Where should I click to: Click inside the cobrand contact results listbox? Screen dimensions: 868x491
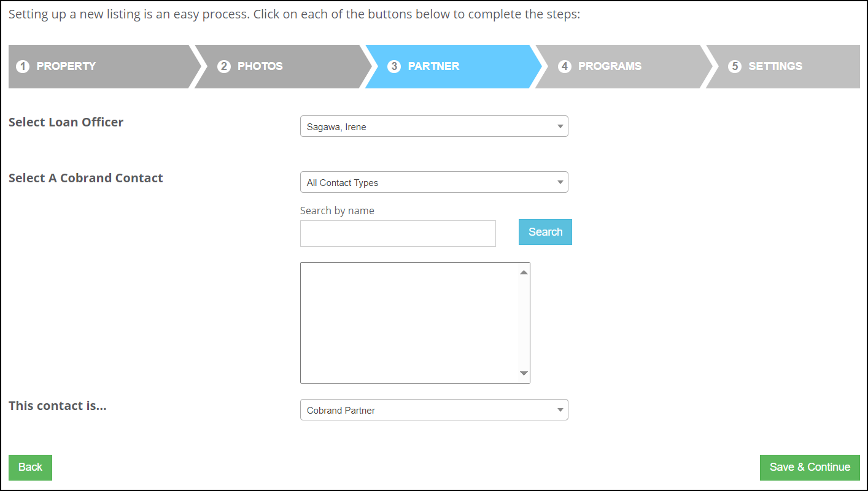[409, 323]
